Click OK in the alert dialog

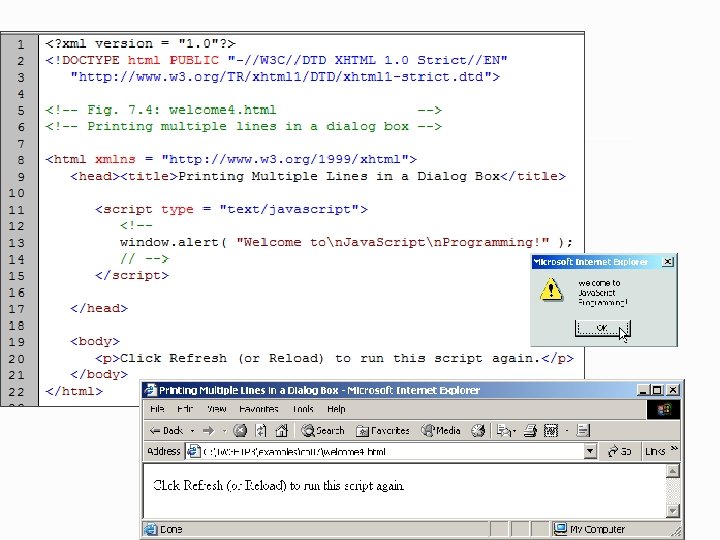coord(602,328)
